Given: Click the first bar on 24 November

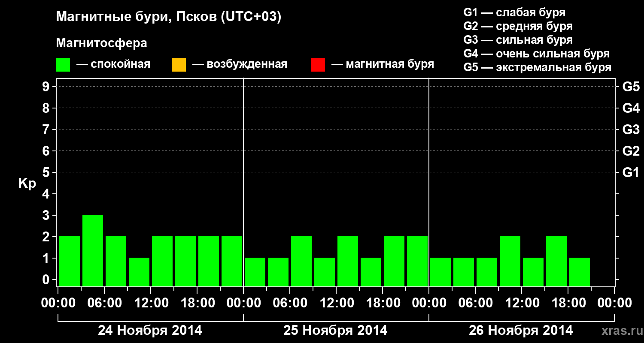Looking at the screenshot, I should pyautogui.click(x=70, y=261).
